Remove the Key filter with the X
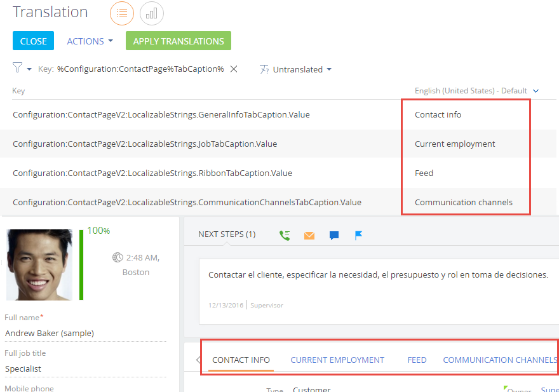Viewport: 559px width, 392px height. (233, 69)
